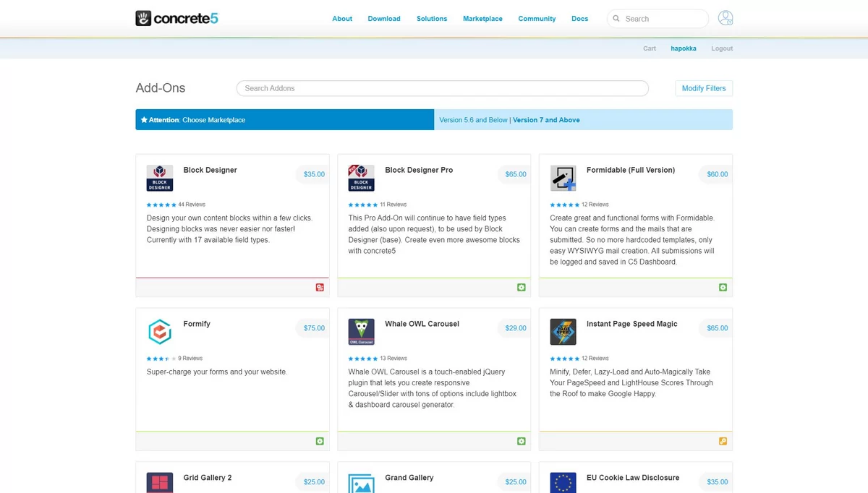Screen dimensions: 868x493
Task: Open the Instant Page Speed Magic title
Action: (632, 324)
